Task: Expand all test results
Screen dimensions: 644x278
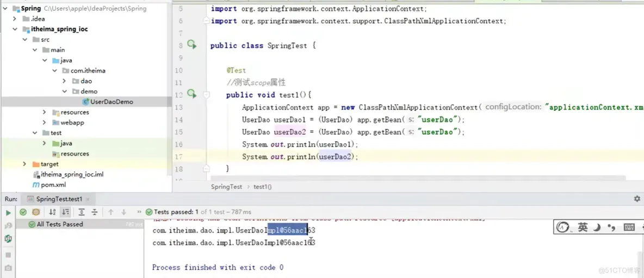Action: click(82, 212)
